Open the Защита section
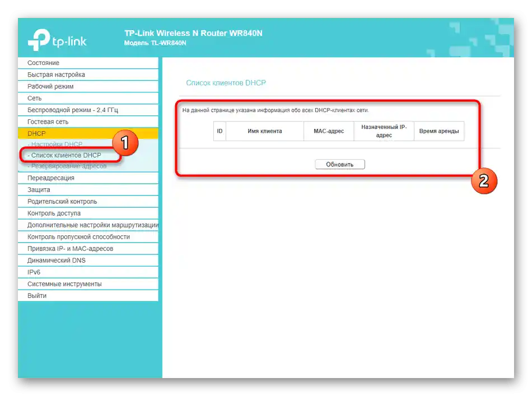Viewport: 532px width, 396px height. 88,190
